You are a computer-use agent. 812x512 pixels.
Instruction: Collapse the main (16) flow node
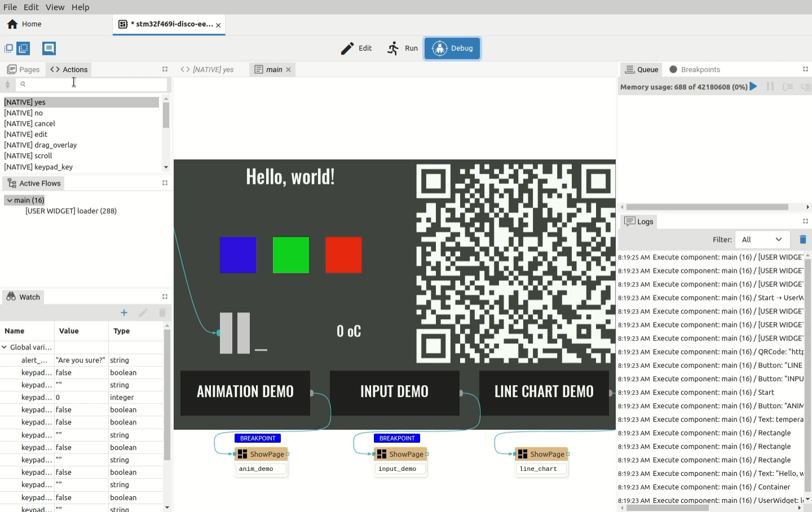pos(10,200)
